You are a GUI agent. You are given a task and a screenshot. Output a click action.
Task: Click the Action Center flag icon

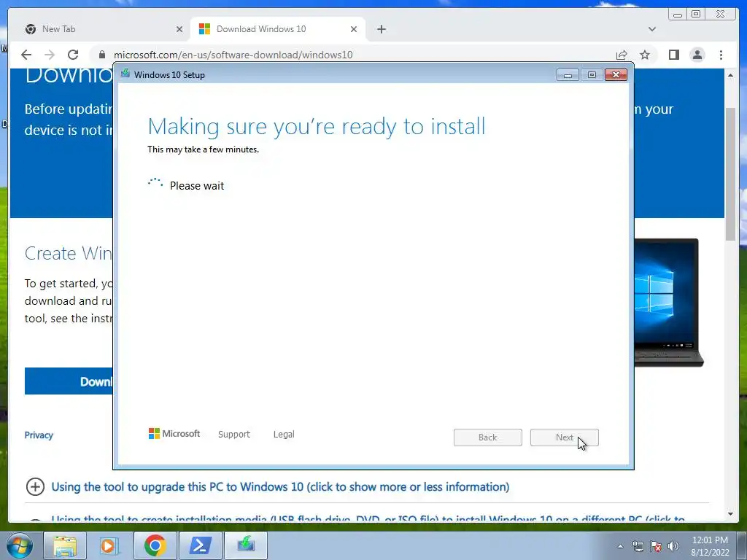(x=656, y=546)
